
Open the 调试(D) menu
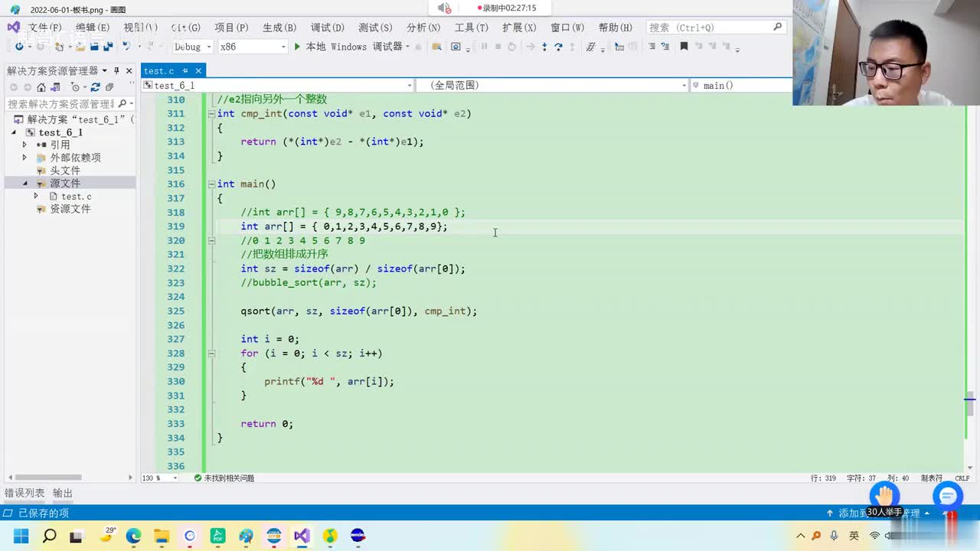click(x=328, y=28)
